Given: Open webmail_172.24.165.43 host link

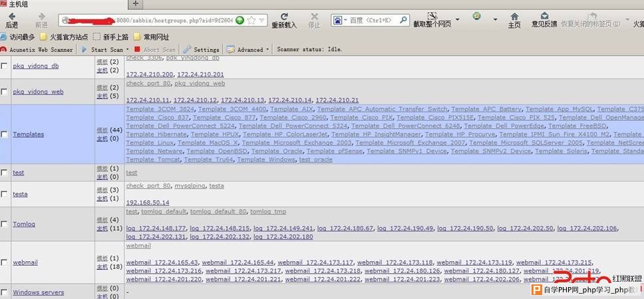Looking at the screenshot, I should [162, 262].
